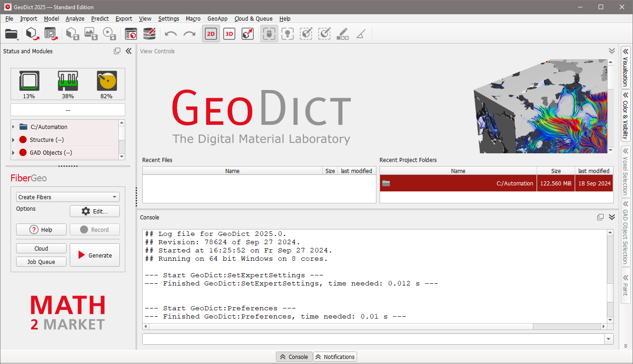Click the material database edit icon
The width and height of the screenshot is (633, 364).
149,34
